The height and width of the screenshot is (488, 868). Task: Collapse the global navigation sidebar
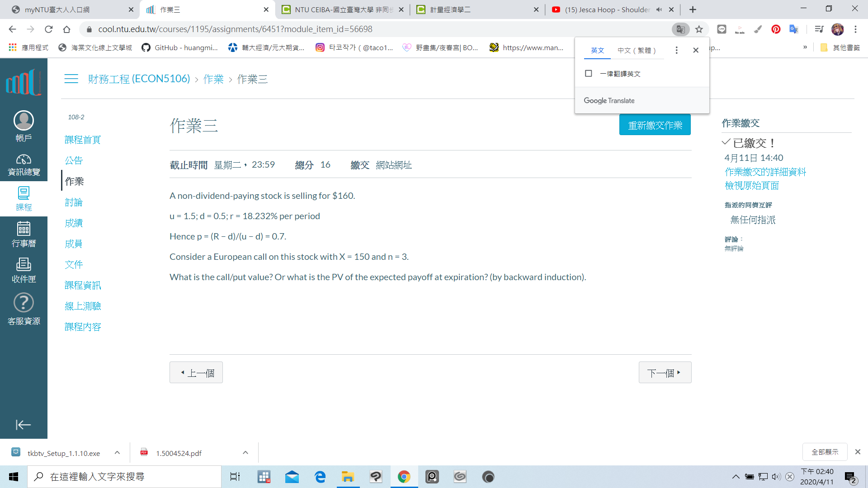point(24,425)
